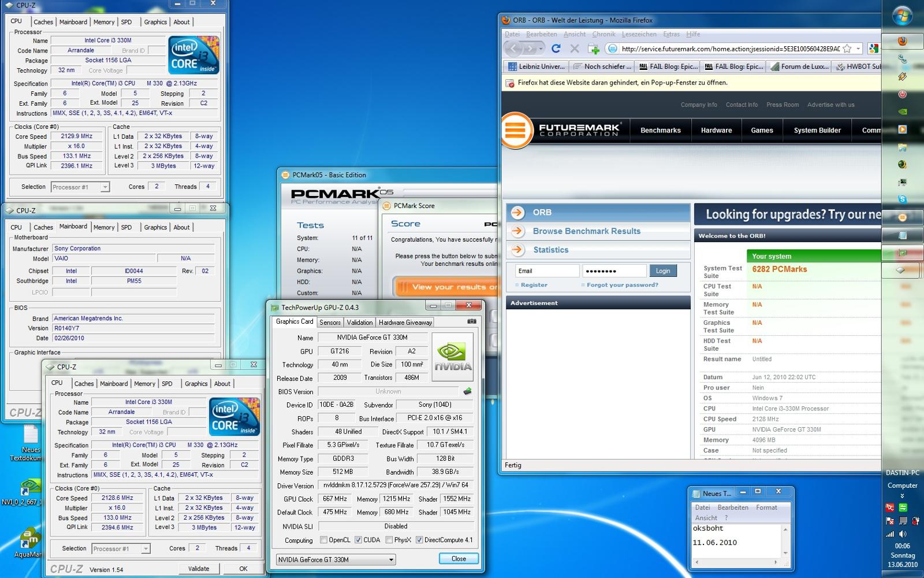The image size is (924, 578).
Task: Click the password field on ORB page
Action: coord(614,271)
